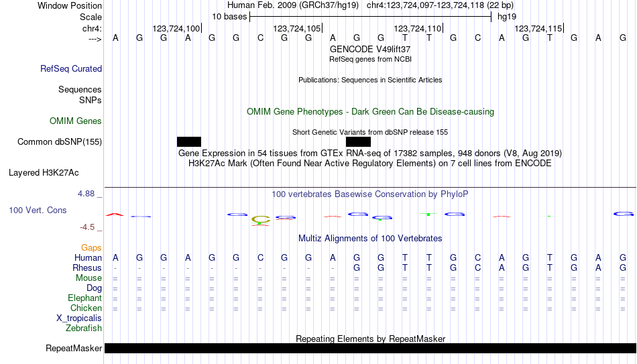Click the black RepeatMasker element bar

pos(371,348)
